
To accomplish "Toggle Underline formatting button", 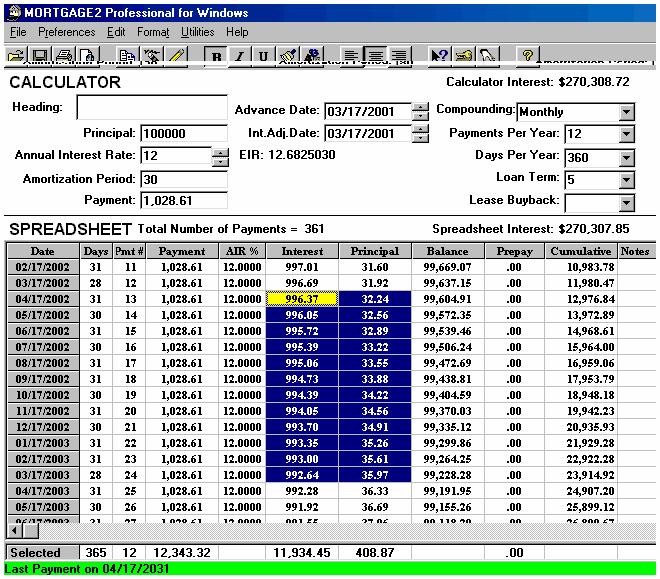I will (x=263, y=56).
